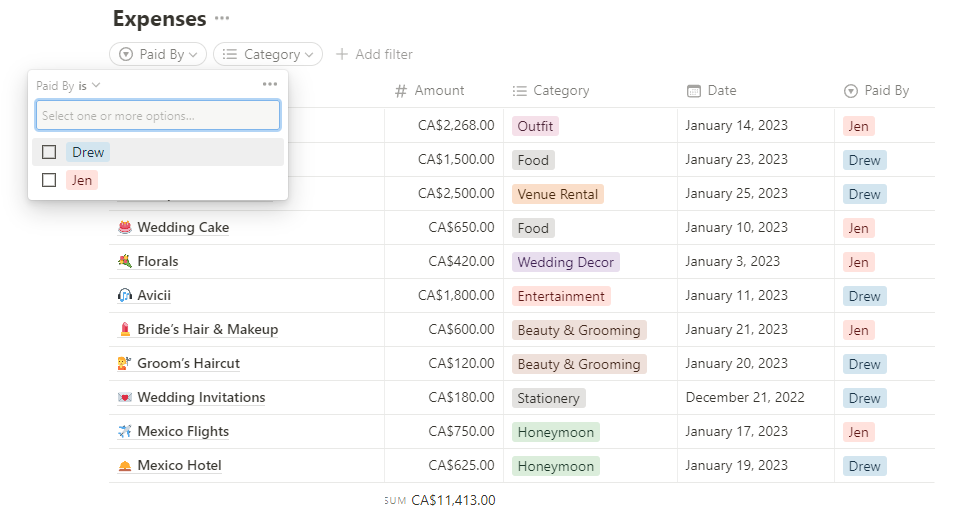977x516 pixels.
Task: Click the Florals bouquet icon
Action: pyautogui.click(x=125, y=262)
